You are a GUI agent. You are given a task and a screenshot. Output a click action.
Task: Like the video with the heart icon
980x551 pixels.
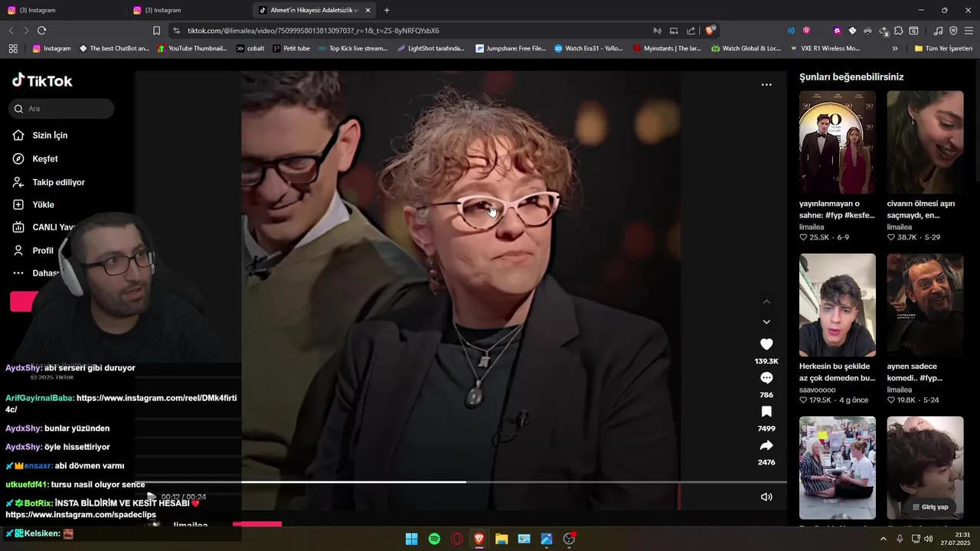tap(766, 344)
